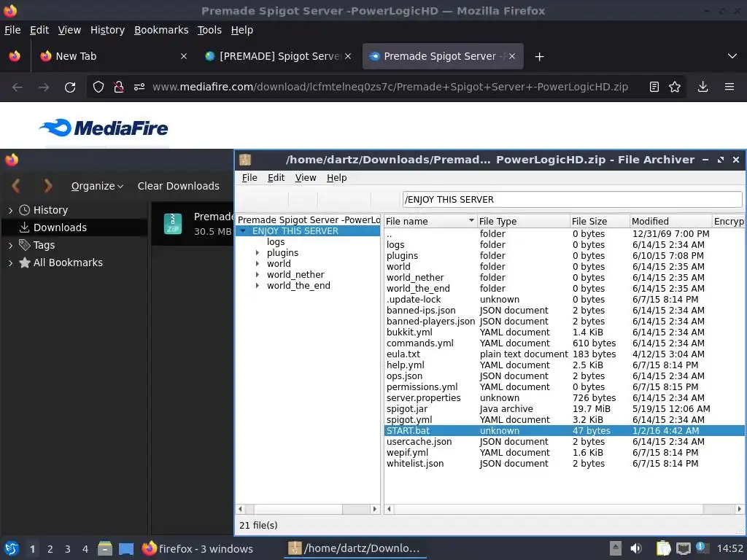Open the Firefox hamburger application menu
The height and width of the screenshot is (560, 747).
point(729,87)
